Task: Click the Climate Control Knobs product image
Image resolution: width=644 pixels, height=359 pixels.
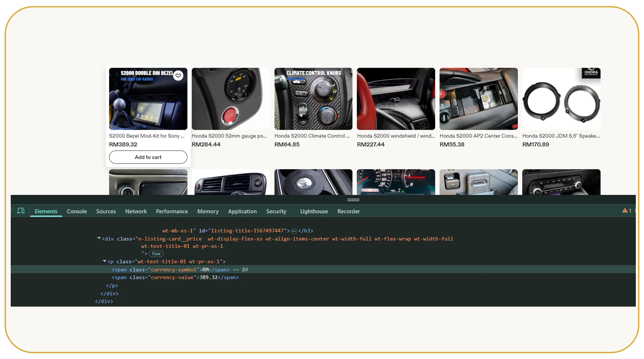Action: click(x=313, y=99)
